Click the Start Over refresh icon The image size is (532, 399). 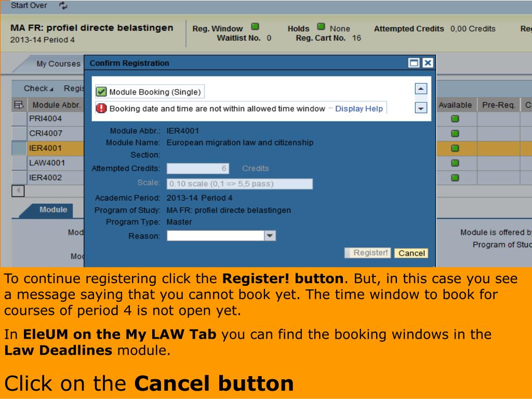(63, 5)
